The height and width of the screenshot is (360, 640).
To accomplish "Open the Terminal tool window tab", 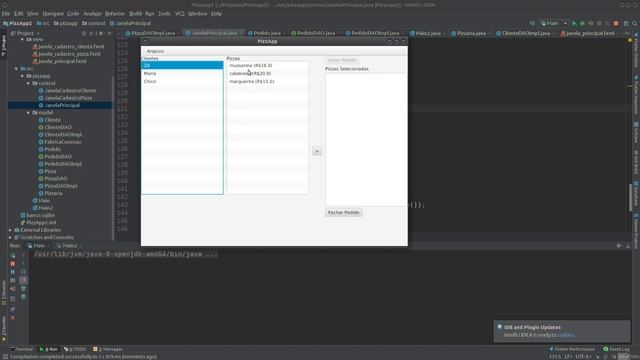I will click(x=22, y=349).
